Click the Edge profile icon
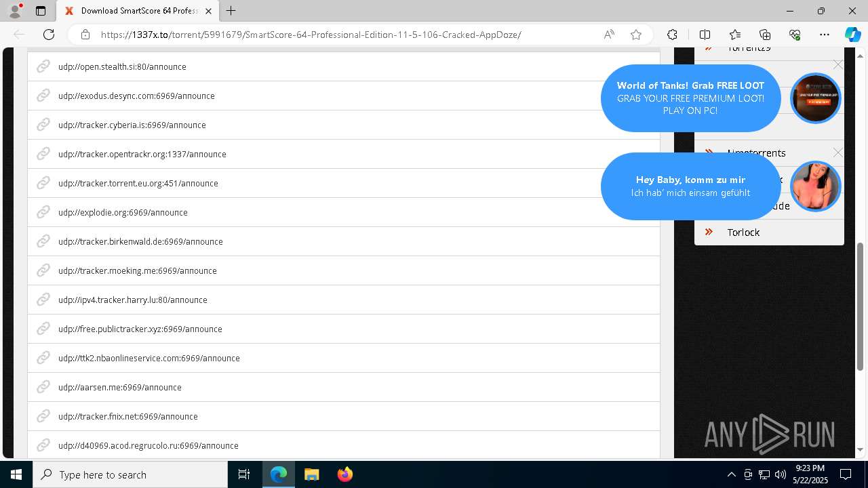This screenshot has width=868, height=488. pos(15,11)
